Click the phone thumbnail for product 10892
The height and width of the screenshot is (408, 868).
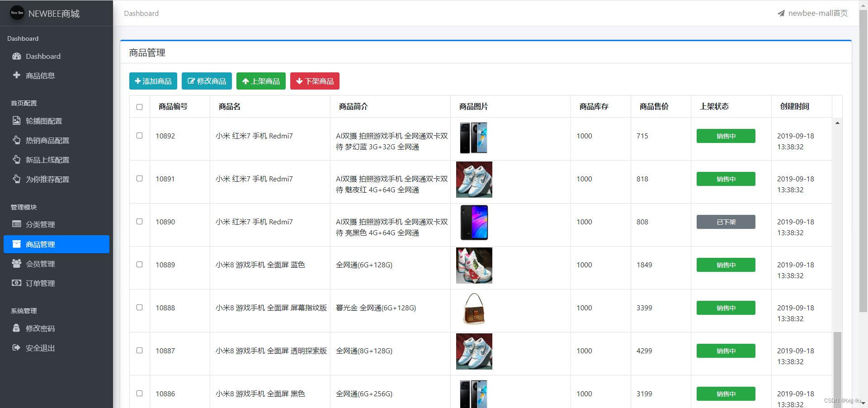pyautogui.click(x=474, y=138)
